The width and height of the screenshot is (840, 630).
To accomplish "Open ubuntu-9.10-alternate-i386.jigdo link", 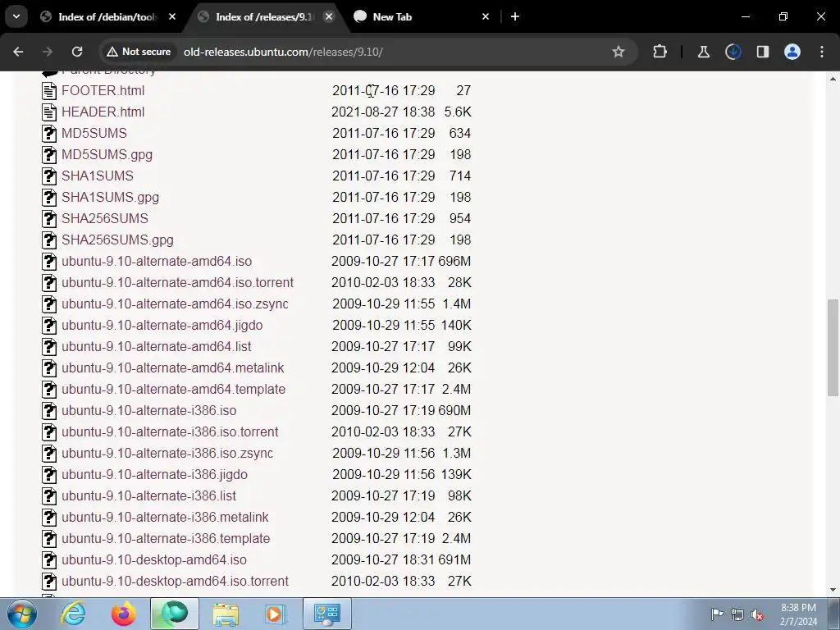I will tap(154, 475).
